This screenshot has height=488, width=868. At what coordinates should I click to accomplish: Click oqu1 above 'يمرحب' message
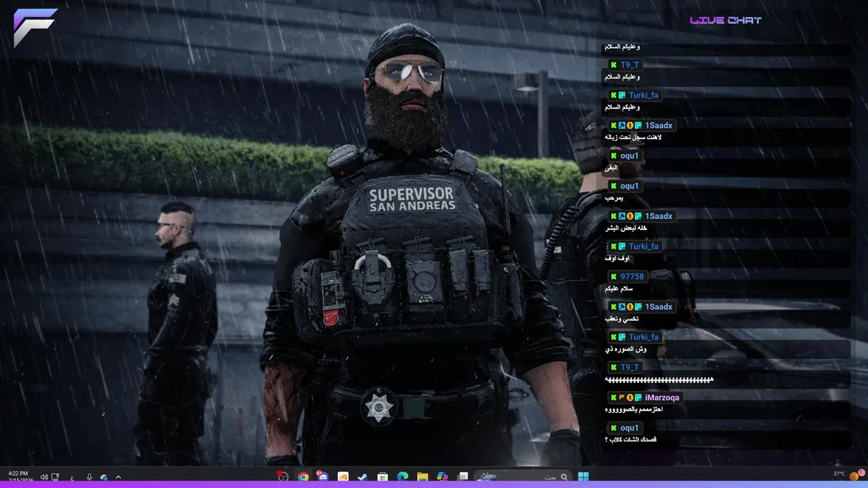pos(629,186)
